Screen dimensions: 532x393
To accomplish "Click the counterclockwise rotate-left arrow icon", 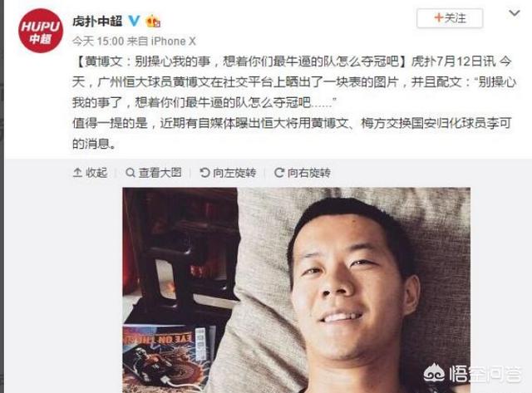I will [204, 173].
